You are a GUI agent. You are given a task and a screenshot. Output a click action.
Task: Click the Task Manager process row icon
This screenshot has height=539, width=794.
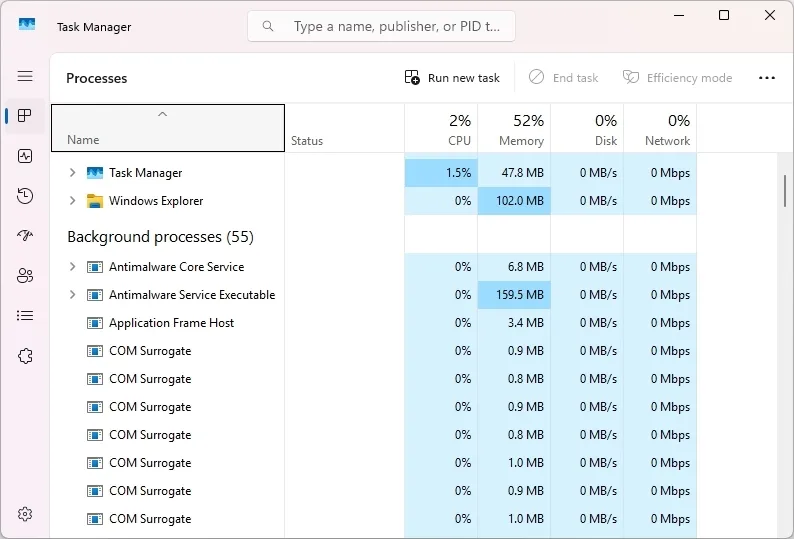(95, 173)
